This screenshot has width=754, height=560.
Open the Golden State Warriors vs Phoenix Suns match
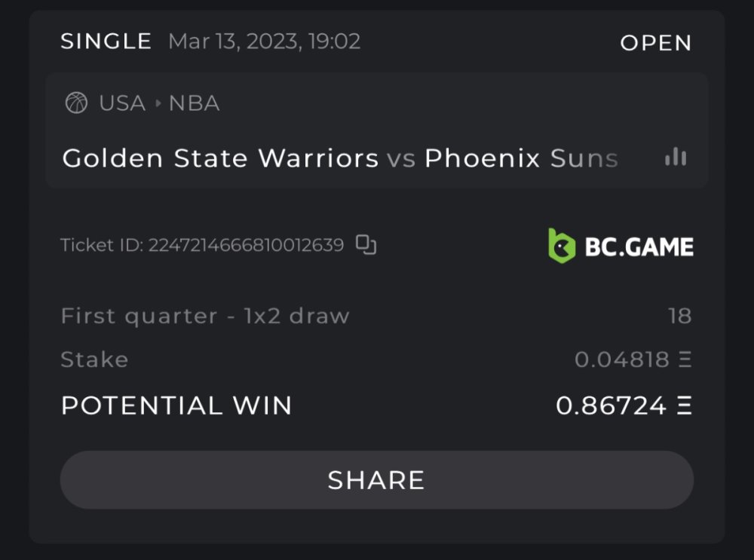click(x=340, y=158)
